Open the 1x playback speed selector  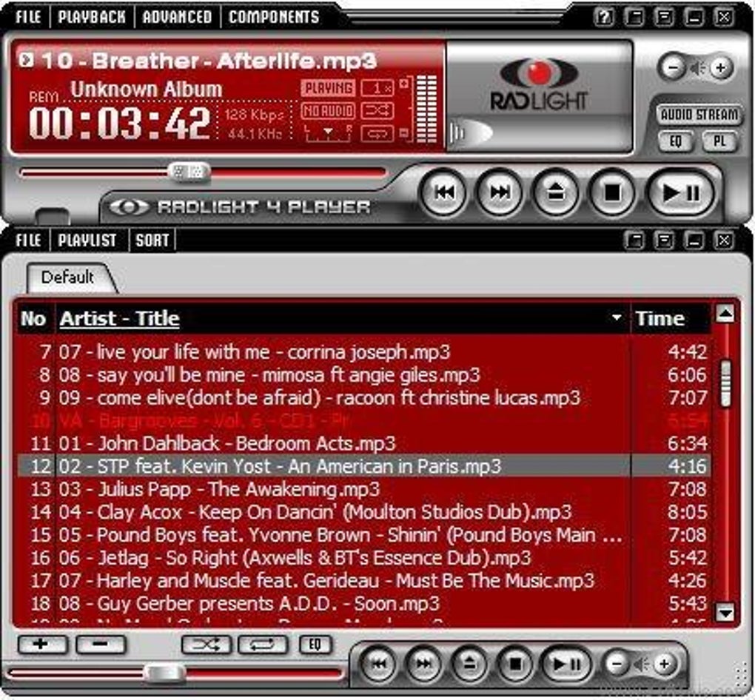[377, 88]
